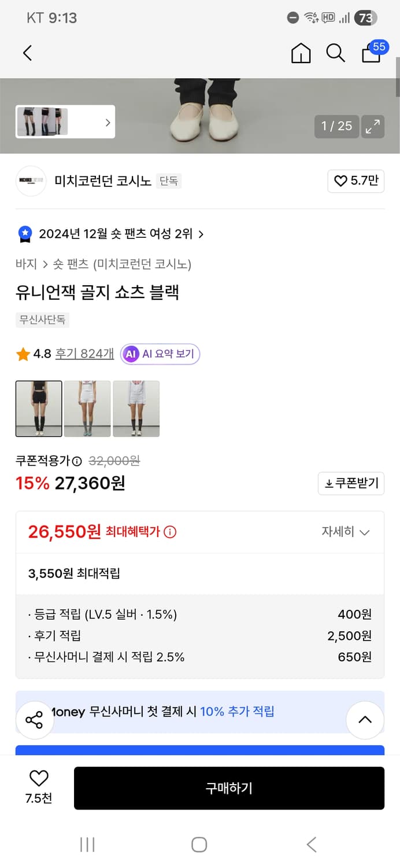Expand the 자세히 benefits dropdown
Viewport: 400px width, 868px height.
point(345,531)
